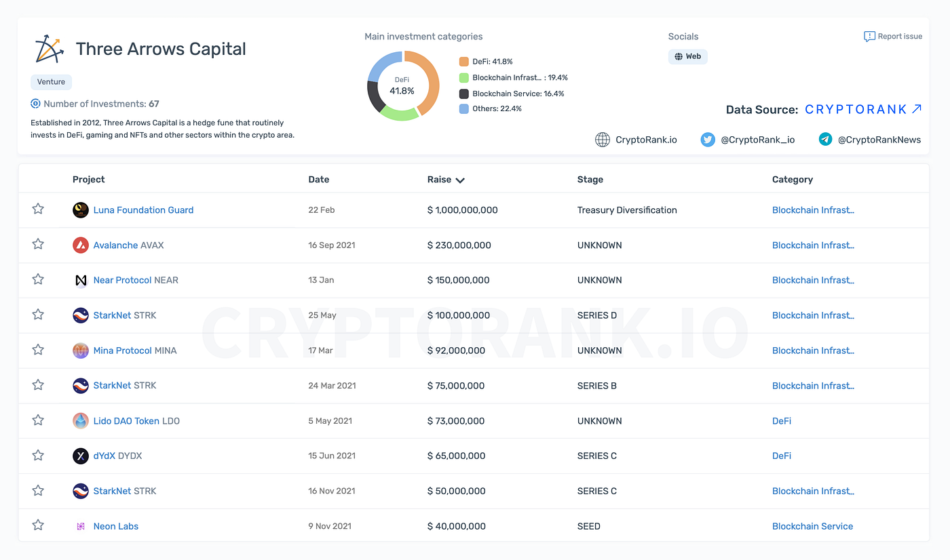This screenshot has width=950, height=560.
Task: Click the dYdX logo icon
Action: pyautogui.click(x=81, y=456)
